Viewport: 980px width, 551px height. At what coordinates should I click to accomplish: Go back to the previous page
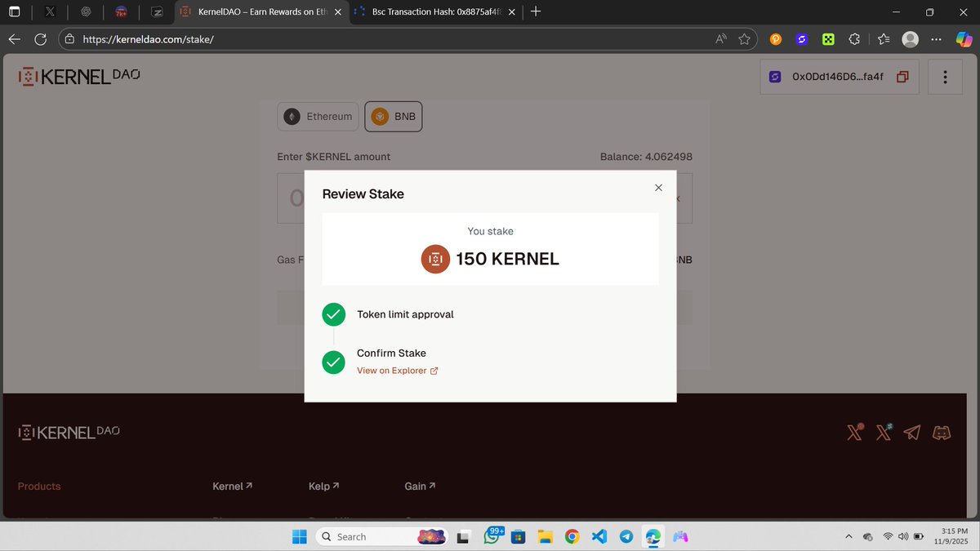tap(15, 38)
